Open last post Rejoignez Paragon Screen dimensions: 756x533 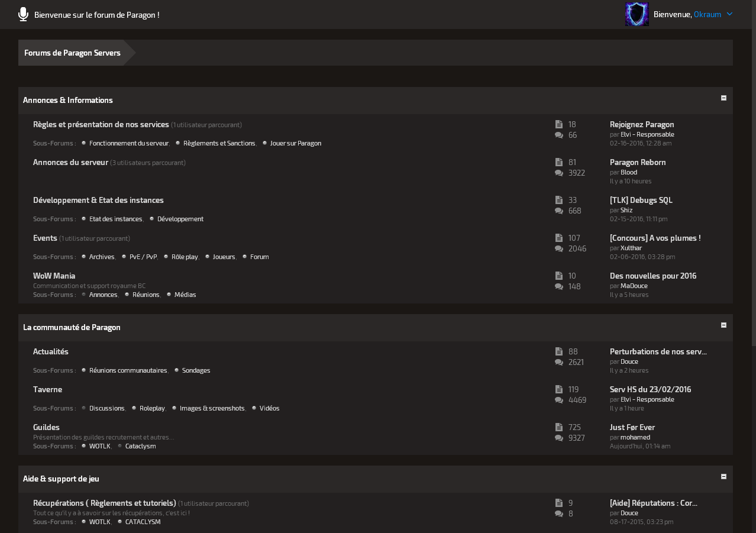tap(642, 125)
